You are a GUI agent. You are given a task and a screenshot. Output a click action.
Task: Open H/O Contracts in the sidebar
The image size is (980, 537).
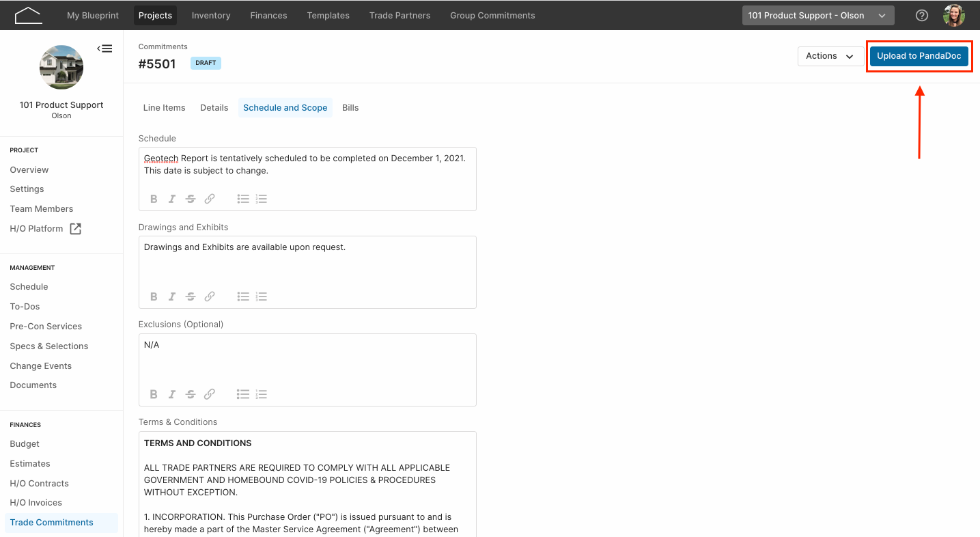pos(40,484)
